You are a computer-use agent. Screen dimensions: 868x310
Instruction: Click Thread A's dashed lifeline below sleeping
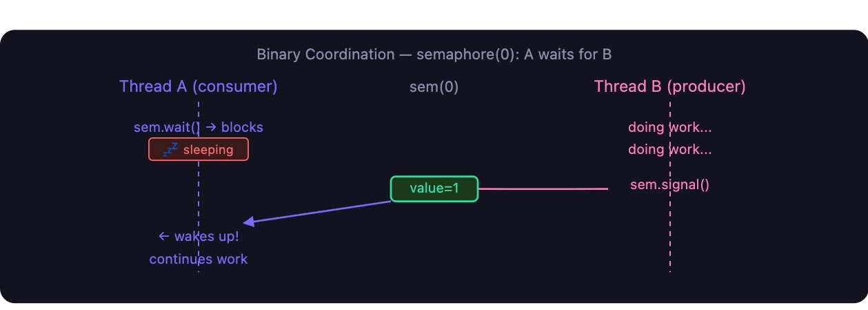point(199,193)
